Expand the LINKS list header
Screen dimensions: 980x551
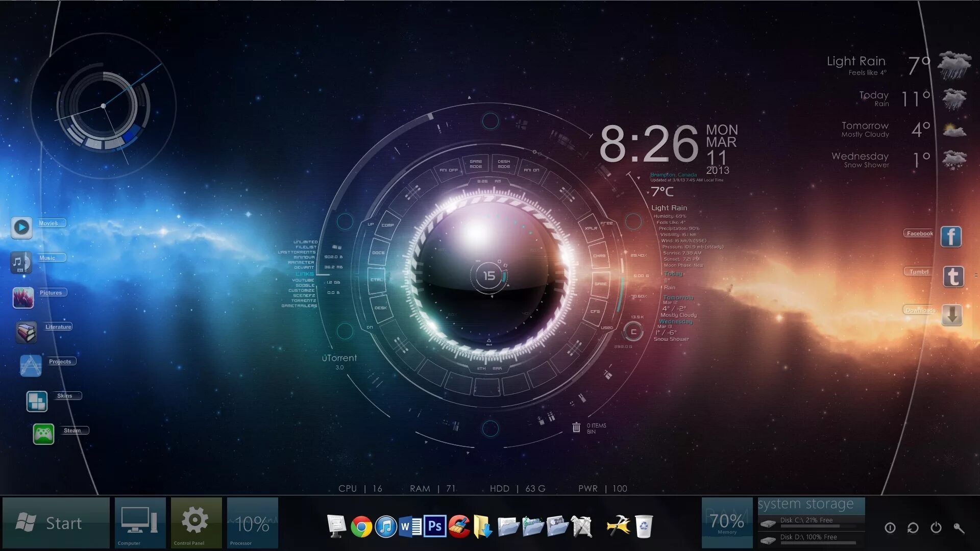[x=305, y=274]
